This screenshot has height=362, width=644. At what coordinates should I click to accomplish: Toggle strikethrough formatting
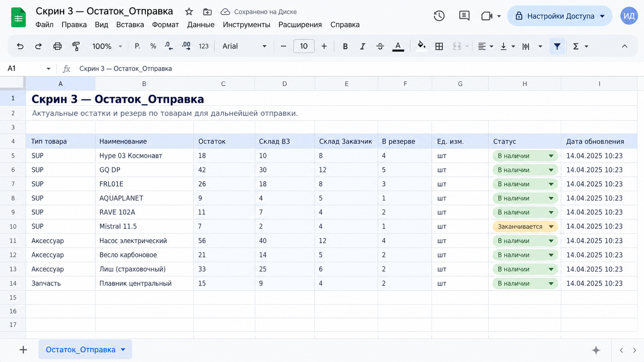380,46
